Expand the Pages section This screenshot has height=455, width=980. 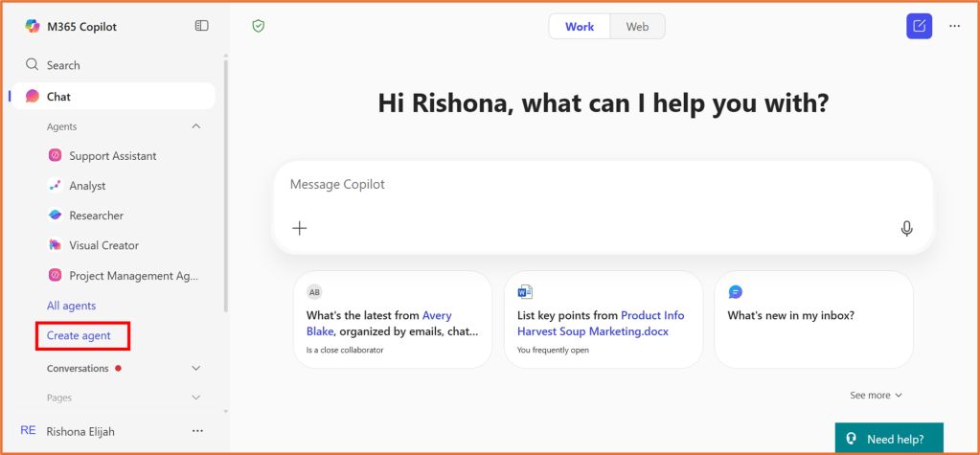(x=196, y=398)
